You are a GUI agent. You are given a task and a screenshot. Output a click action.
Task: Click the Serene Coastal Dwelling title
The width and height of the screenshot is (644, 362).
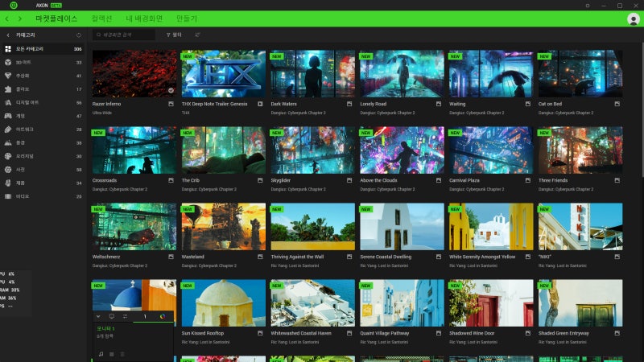(386, 257)
